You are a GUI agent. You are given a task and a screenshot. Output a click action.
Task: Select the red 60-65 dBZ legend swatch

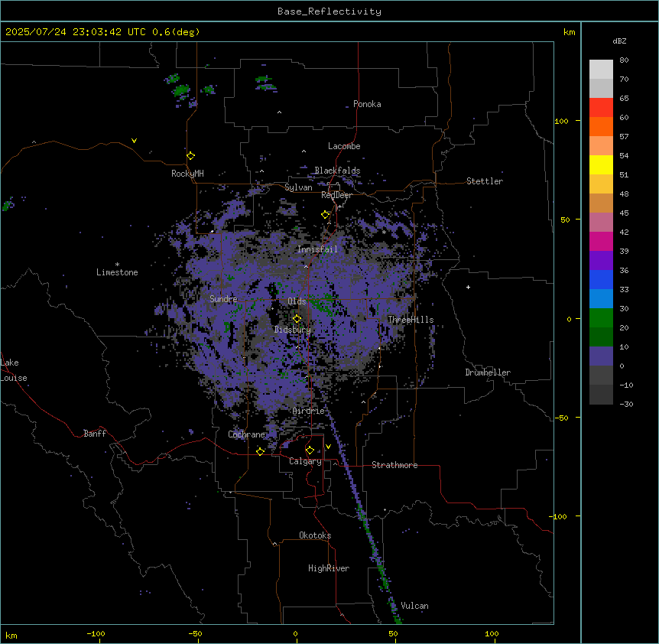click(x=601, y=107)
